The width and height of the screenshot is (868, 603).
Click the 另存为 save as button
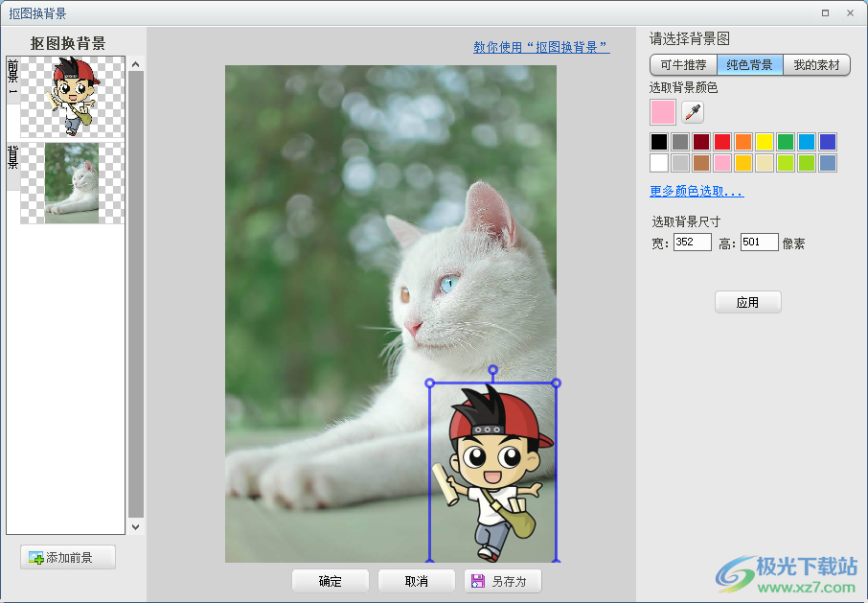click(503, 581)
